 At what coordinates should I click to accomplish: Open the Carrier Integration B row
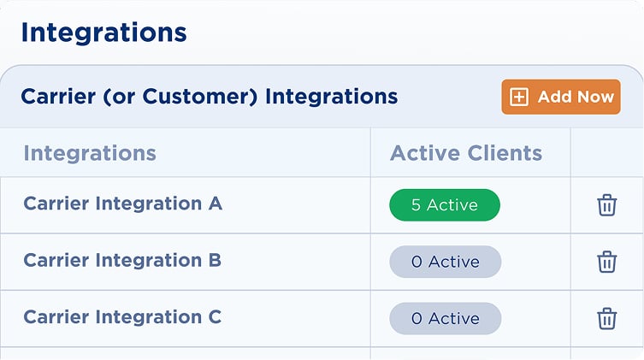tap(122, 260)
